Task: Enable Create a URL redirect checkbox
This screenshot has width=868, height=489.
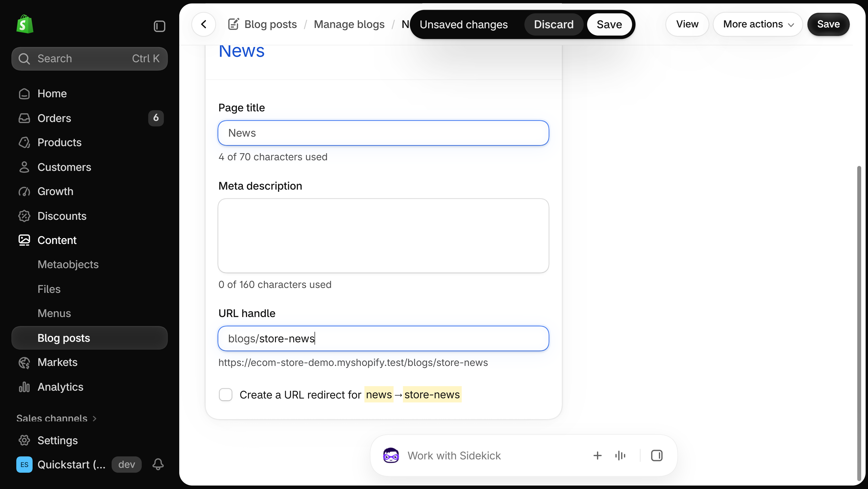Action: 225,395
